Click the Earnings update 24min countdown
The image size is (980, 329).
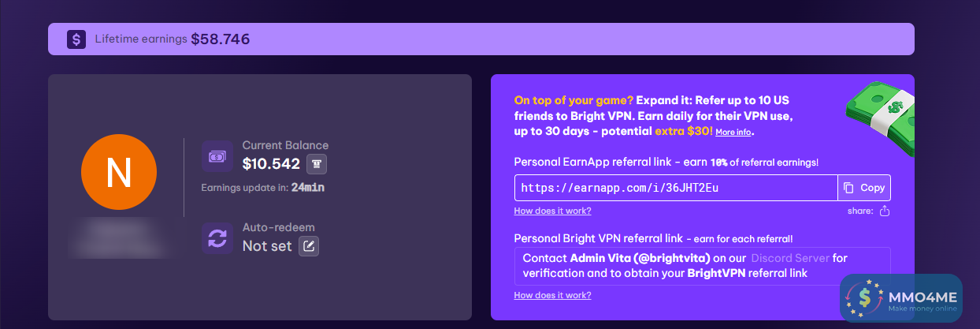tap(307, 188)
